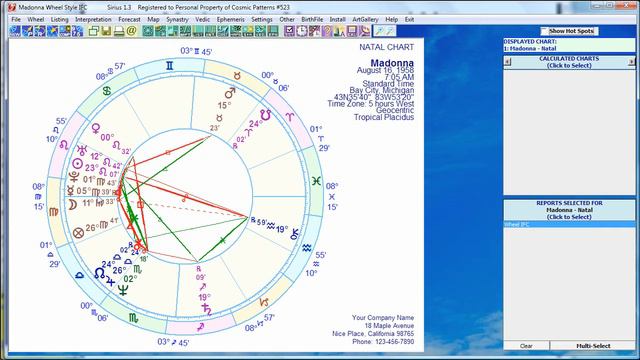The image size is (640, 360).
Task: Click the 'REPORTS SELECTED FOR' panel header
Action: [569, 210]
